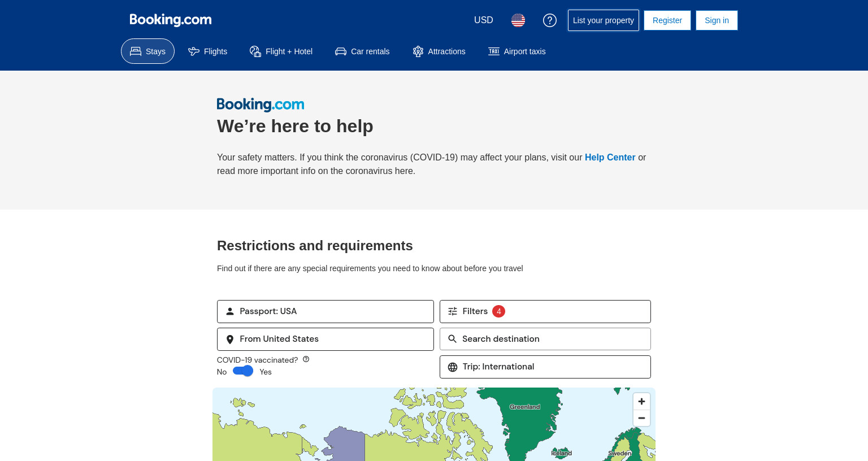This screenshot has width=868, height=461.
Task: Click the COVID-19 vaccinated info tooltip icon
Action: (x=306, y=359)
